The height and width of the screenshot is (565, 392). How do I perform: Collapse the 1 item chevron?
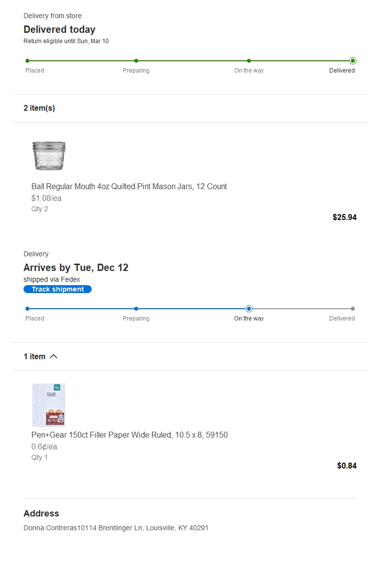53,356
